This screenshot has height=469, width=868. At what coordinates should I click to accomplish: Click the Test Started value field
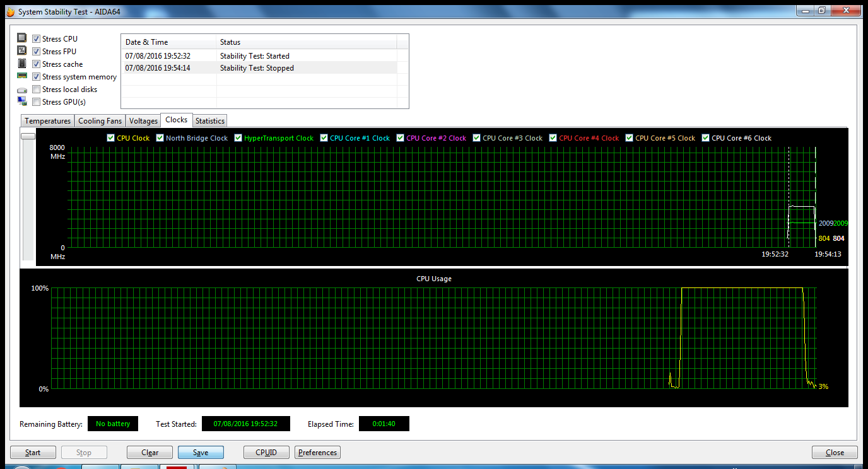click(x=246, y=424)
